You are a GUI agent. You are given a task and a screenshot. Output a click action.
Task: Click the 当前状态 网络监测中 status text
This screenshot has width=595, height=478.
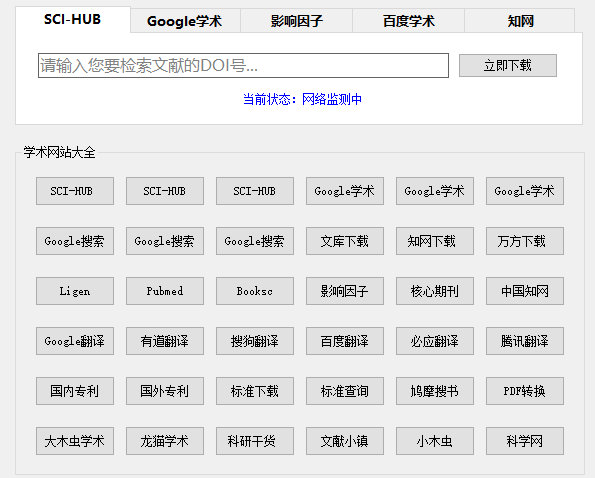pos(302,99)
